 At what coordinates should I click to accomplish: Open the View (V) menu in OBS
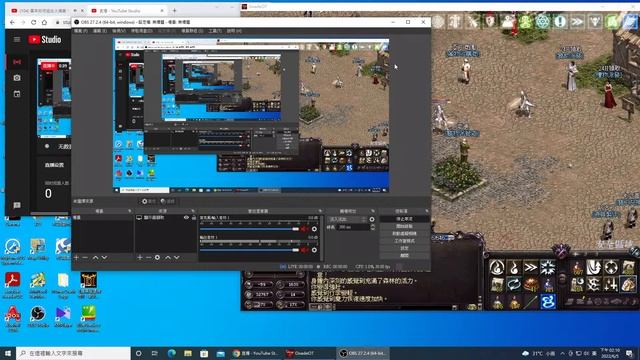coord(119,31)
